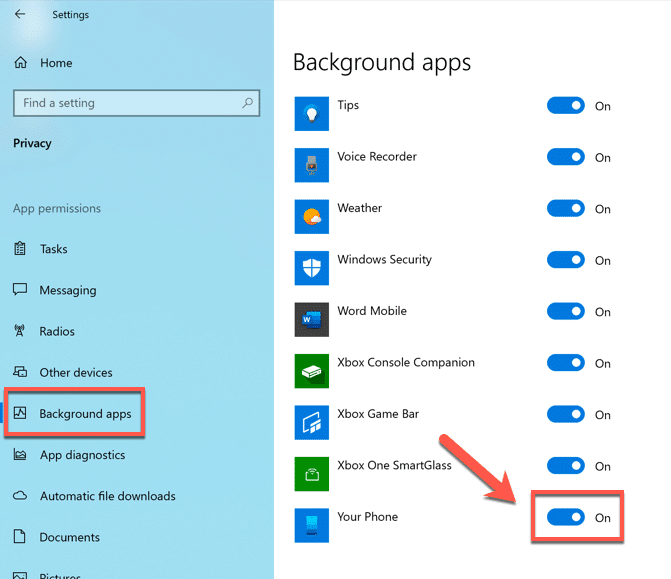The image size is (671, 579).
Task: Click the Weather app icon
Action: (x=312, y=217)
